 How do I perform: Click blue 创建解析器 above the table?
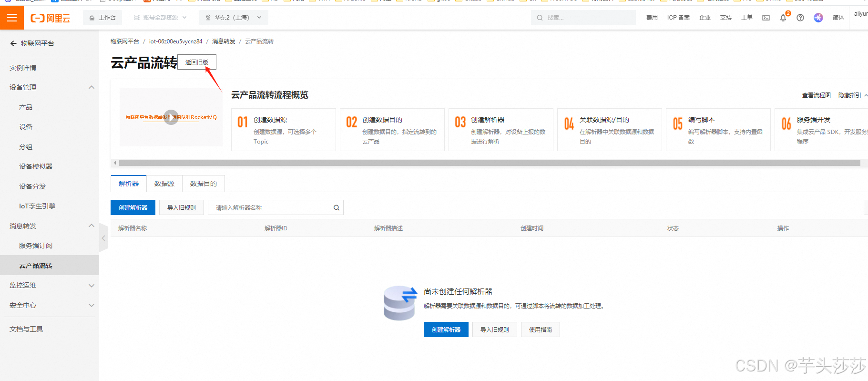[133, 207]
